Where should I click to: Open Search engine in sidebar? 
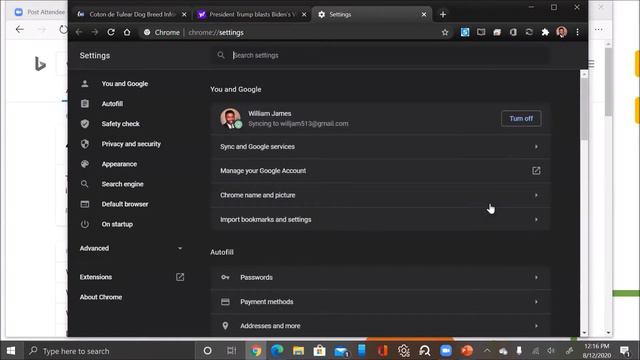pyautogui.click(x=122, y=184)
